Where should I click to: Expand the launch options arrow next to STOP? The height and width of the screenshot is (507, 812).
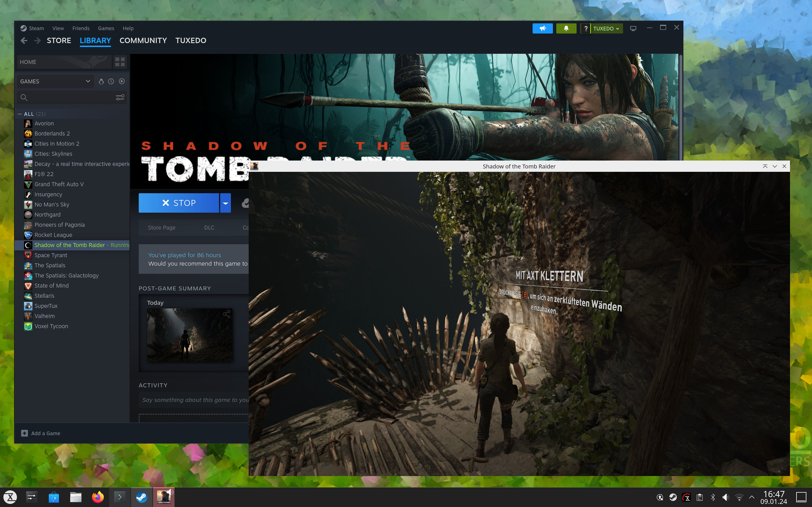pyautogui.click(x=225, y=203)
